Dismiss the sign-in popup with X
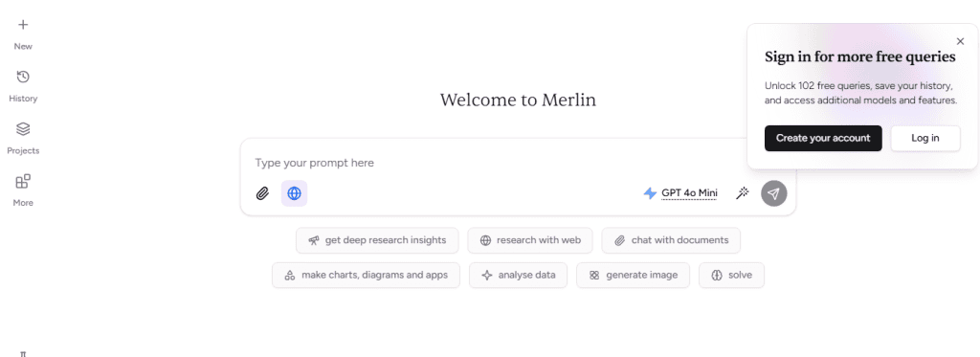This screenshot has width=980, height=357. pos(961,41)
